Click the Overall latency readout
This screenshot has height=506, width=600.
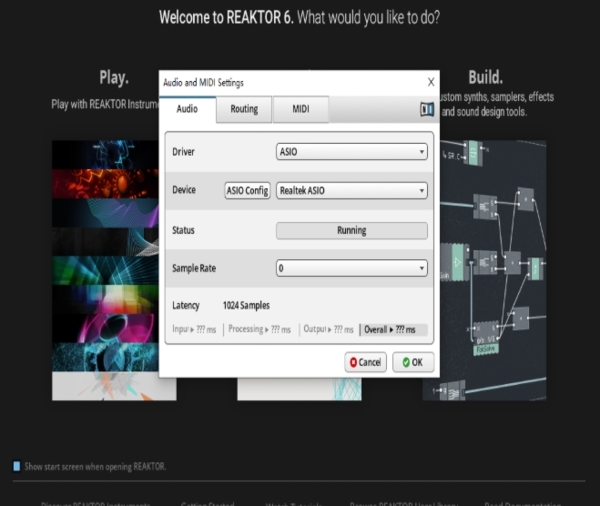tap(393, 330)
